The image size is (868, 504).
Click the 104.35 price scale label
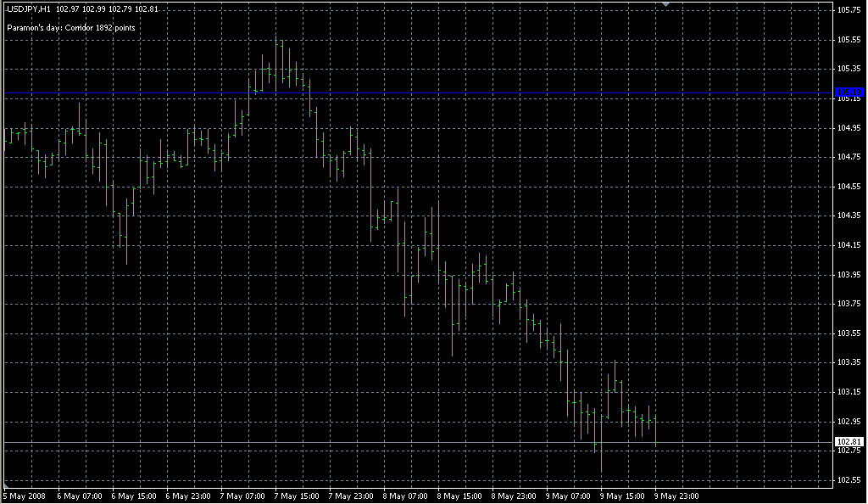849,216
